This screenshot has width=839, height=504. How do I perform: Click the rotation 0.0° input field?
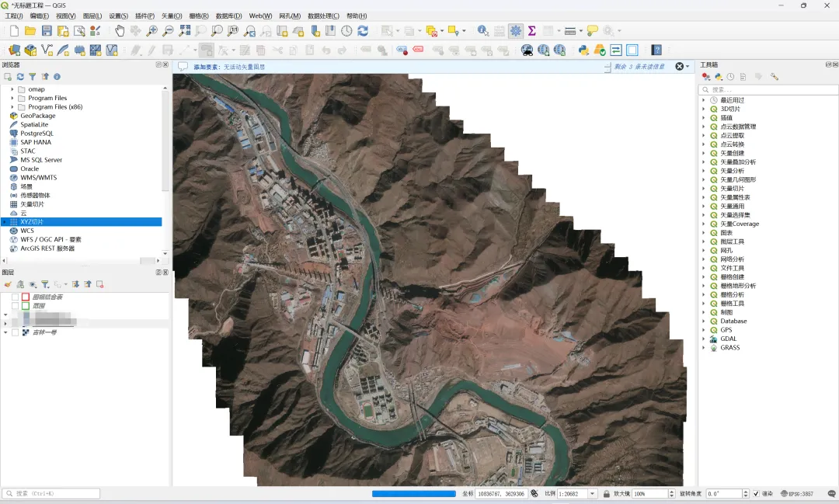pos(723,494)
